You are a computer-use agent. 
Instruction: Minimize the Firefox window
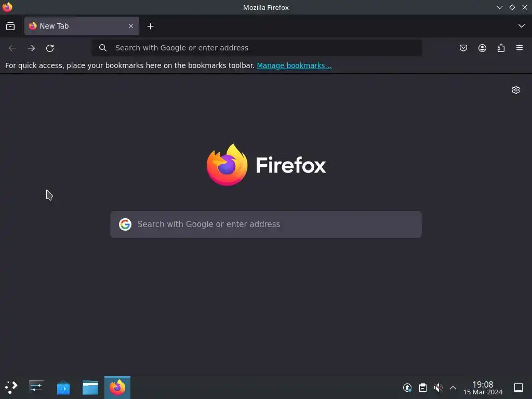(x=499, y=7)
